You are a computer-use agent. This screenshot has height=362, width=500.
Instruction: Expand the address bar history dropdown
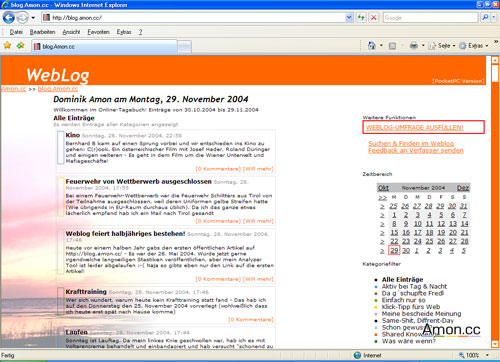349,17
